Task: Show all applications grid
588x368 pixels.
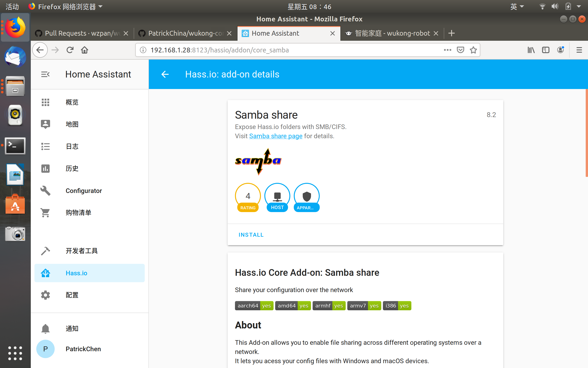Action: 15,353
